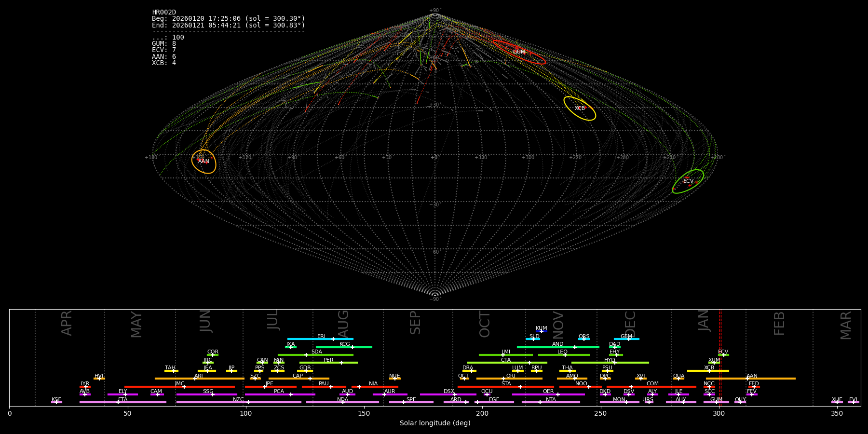Click the orange AAN radiant ellipse
The height and width of the screenshot is (434, 868).
[203, 161]
